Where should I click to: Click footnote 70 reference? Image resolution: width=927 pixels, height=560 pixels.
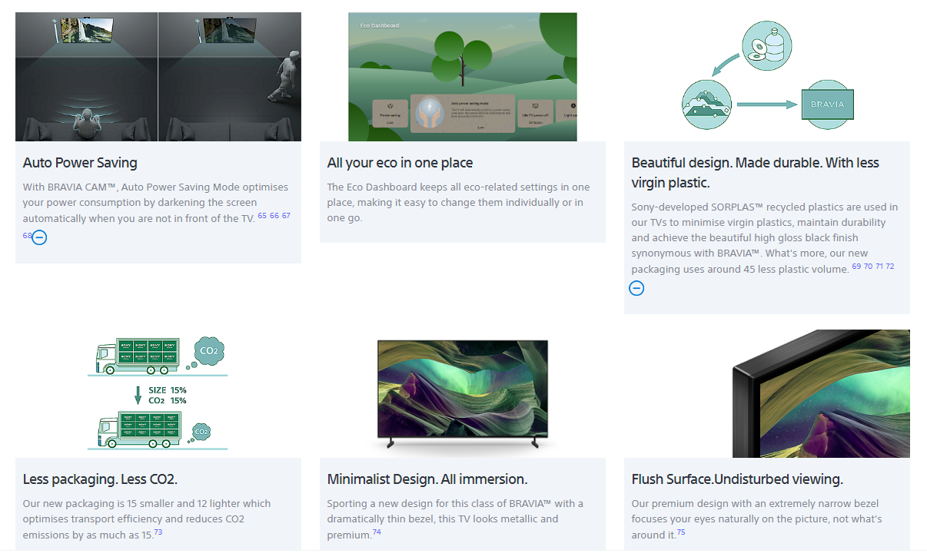[868, 267]
